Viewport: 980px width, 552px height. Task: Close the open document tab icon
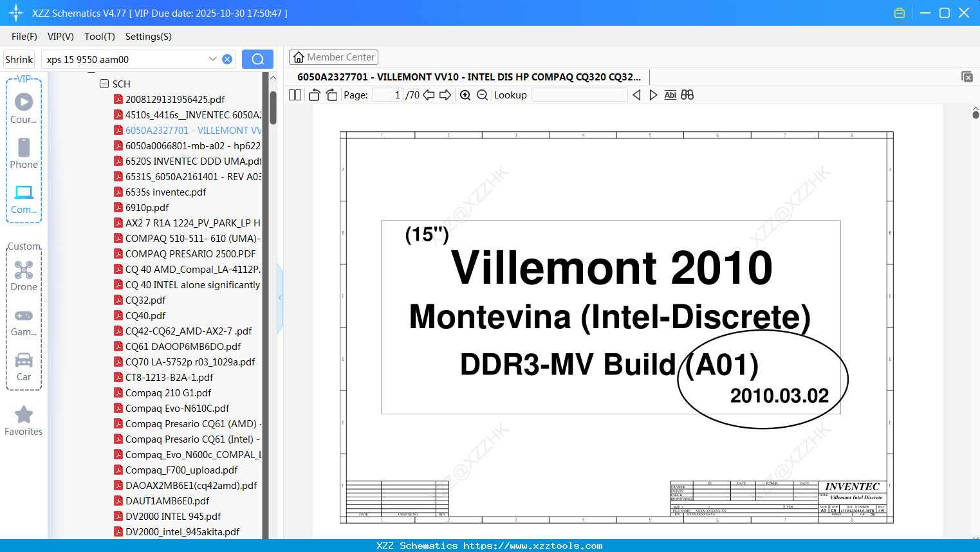point(966,77)
